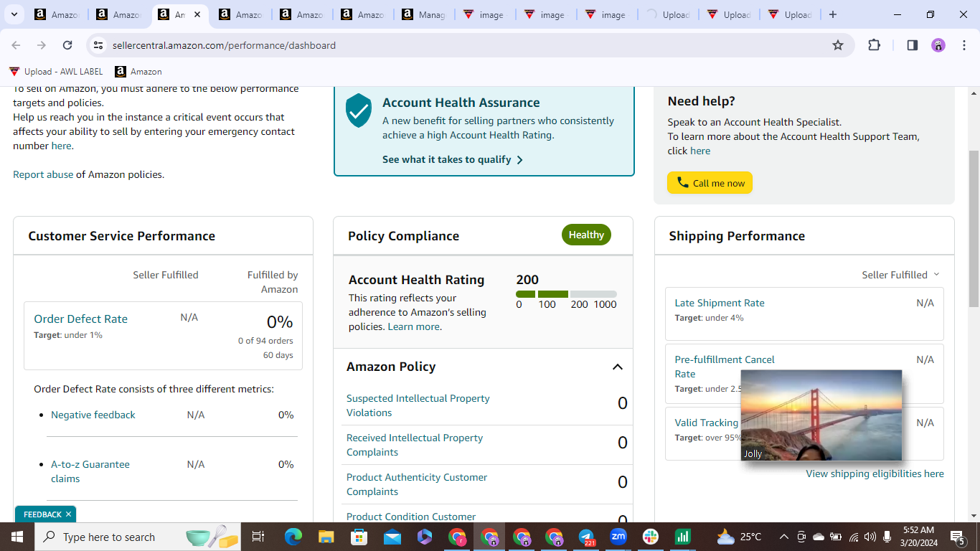The image size is (980, 551).
Task: Open the Chrome side panel
Action: pyautogui.click(x=913, y=45)
